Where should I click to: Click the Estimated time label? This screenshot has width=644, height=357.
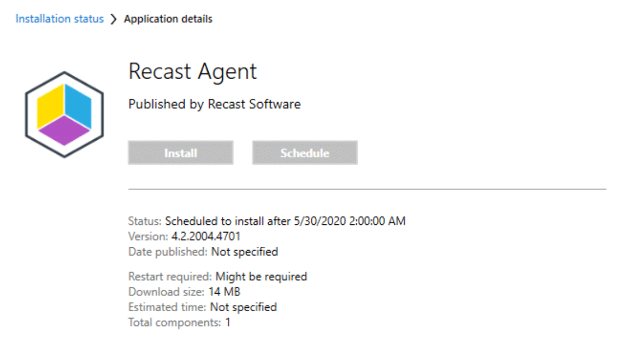click(167, 307)
